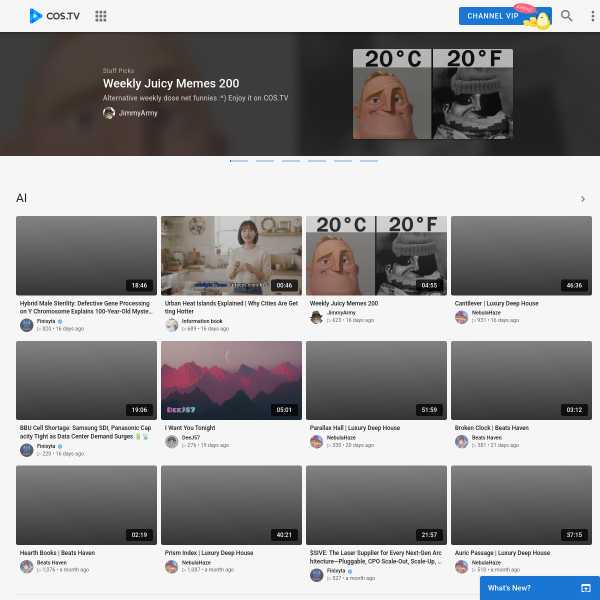The image size is (600, 600).
Task: Click Information book channel avatar
Action: point(172,325)
